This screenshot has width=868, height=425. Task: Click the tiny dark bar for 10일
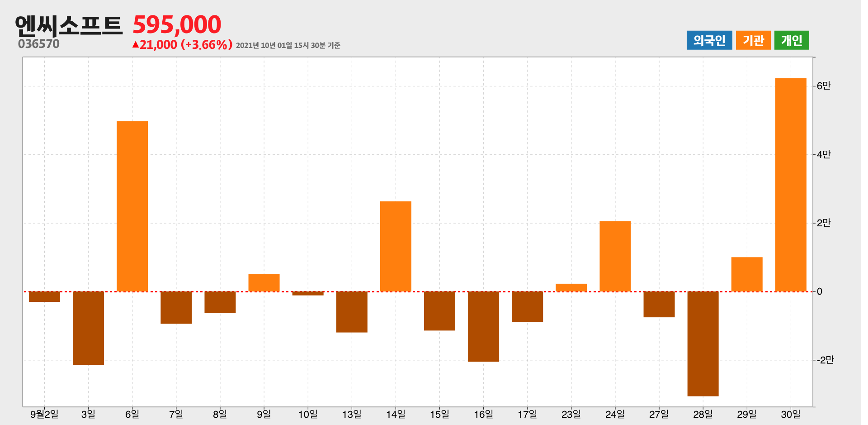(x=308, y=294)
